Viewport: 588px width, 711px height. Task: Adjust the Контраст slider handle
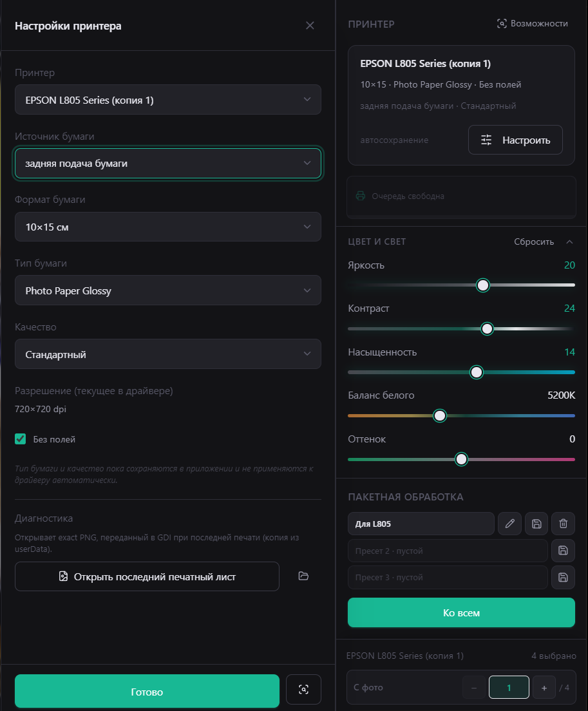[487, 328]
